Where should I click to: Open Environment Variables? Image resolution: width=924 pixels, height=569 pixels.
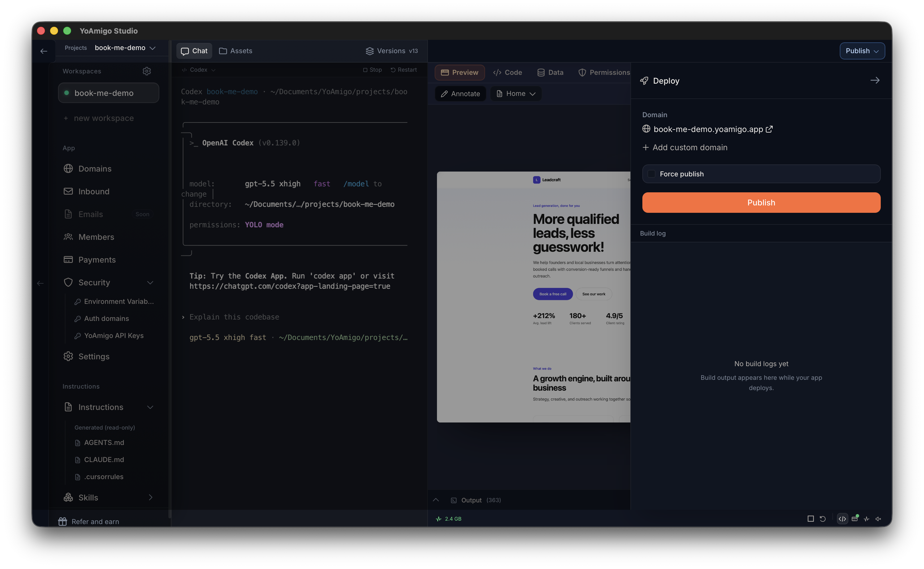114,302
